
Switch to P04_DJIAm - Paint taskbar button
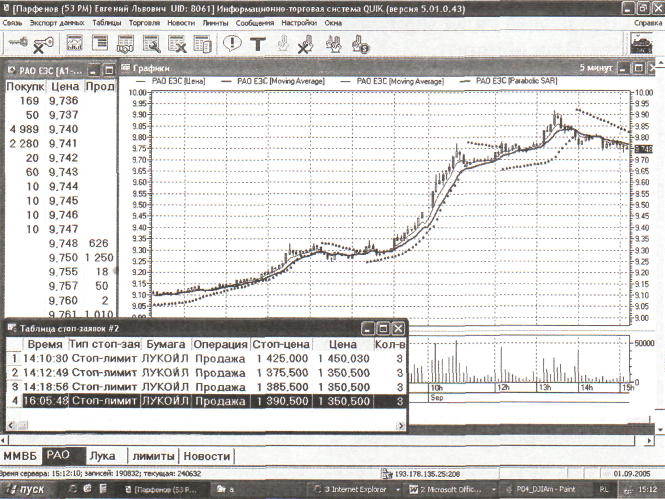coord(544,490)
